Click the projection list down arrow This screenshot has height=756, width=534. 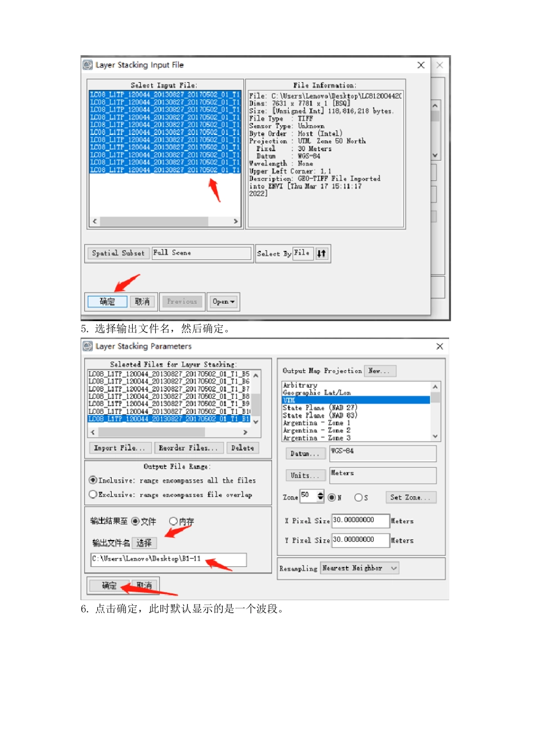pos(435,436)
